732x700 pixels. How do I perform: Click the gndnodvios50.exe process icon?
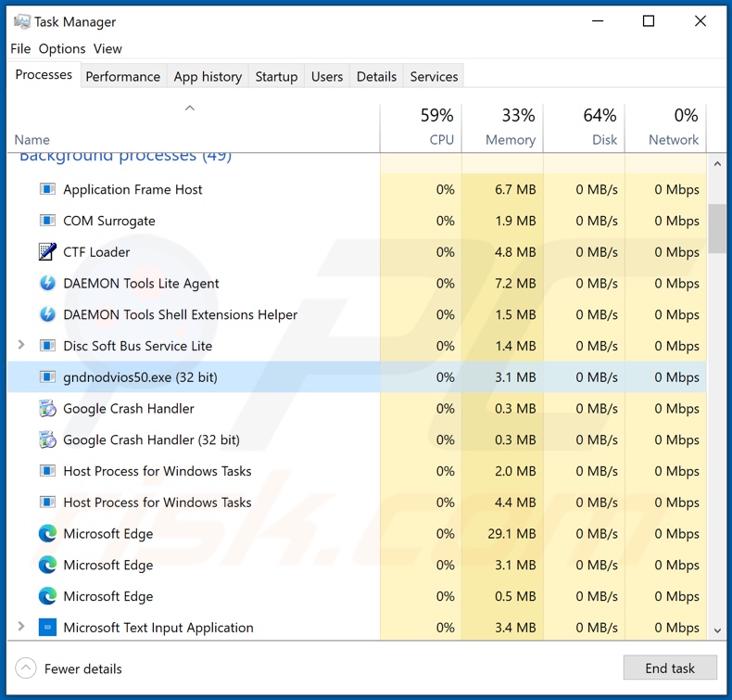pyautogui.click(x=47, y=377)
